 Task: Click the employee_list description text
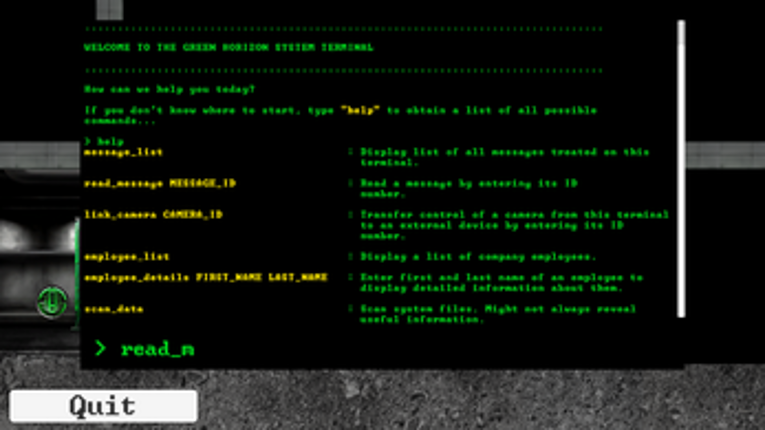pos(478,257)
